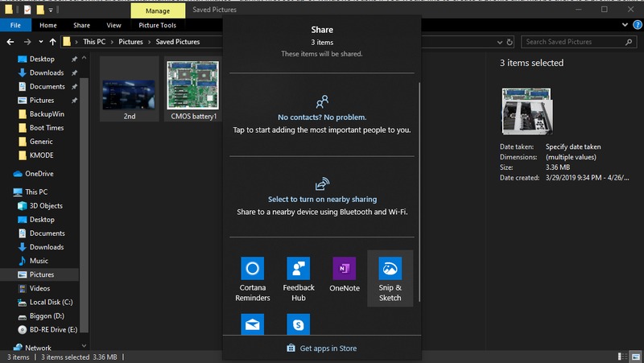Viewport: 644px width, 363px height.
Task: Pick the Skype app icon
Action: [x=299, y=324]
